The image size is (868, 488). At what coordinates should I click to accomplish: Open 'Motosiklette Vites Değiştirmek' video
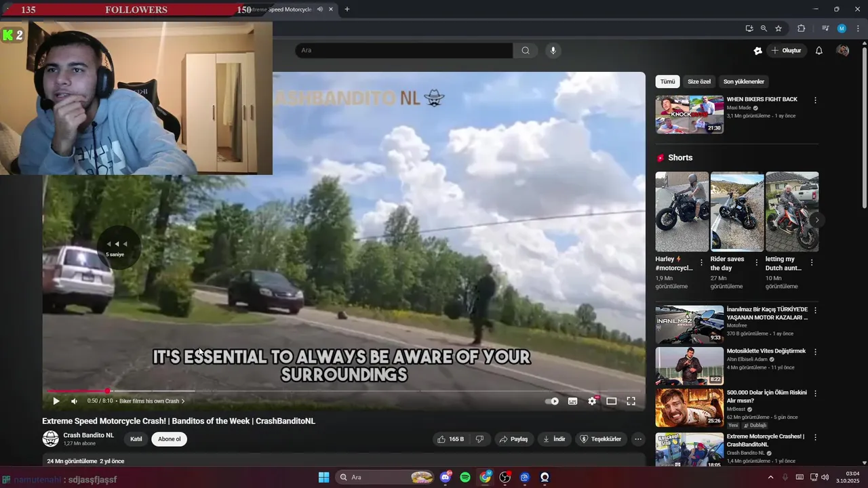[x=690, y=366]
